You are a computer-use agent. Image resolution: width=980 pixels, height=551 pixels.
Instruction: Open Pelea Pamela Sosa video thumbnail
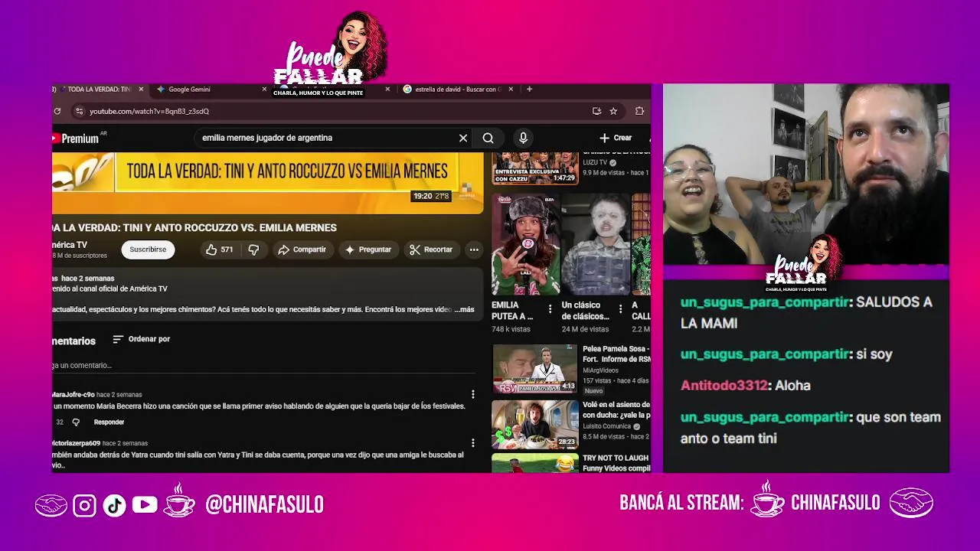pos(535,370)
